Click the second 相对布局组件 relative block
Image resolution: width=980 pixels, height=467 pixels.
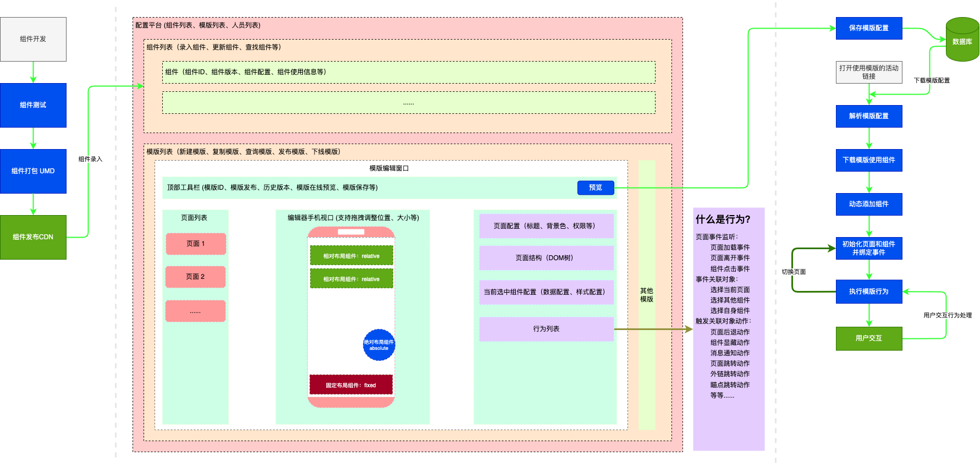point(351,279)
